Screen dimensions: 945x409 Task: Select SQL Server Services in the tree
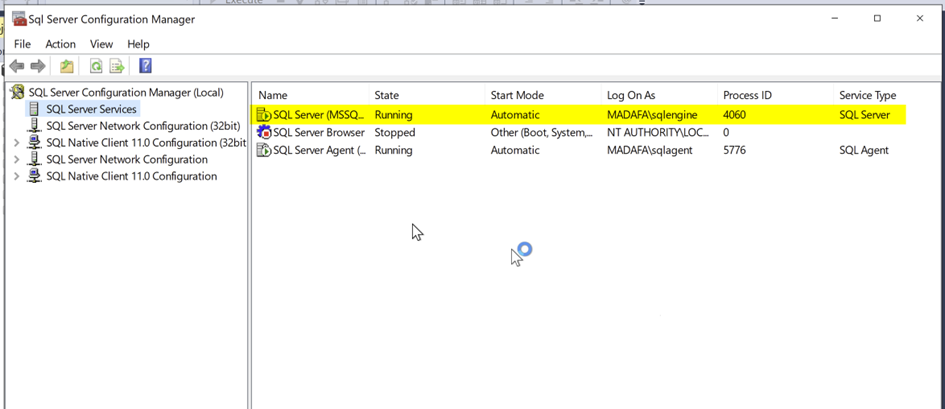click(91, 110)
